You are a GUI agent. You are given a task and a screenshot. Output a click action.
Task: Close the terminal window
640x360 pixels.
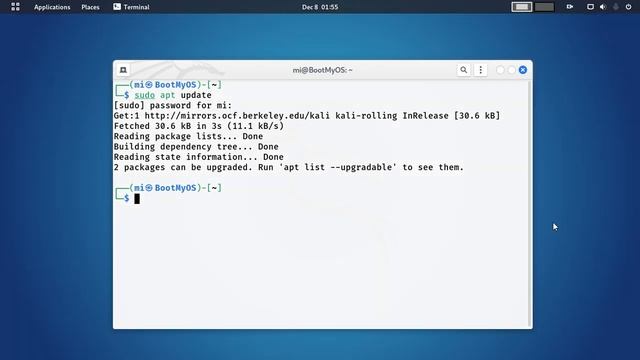point(523,70)
